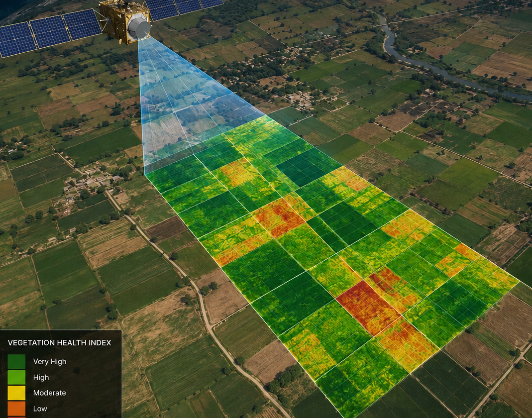Click the High light green swatch
Screen dimensions: 532x418
[x=16, y=377]
